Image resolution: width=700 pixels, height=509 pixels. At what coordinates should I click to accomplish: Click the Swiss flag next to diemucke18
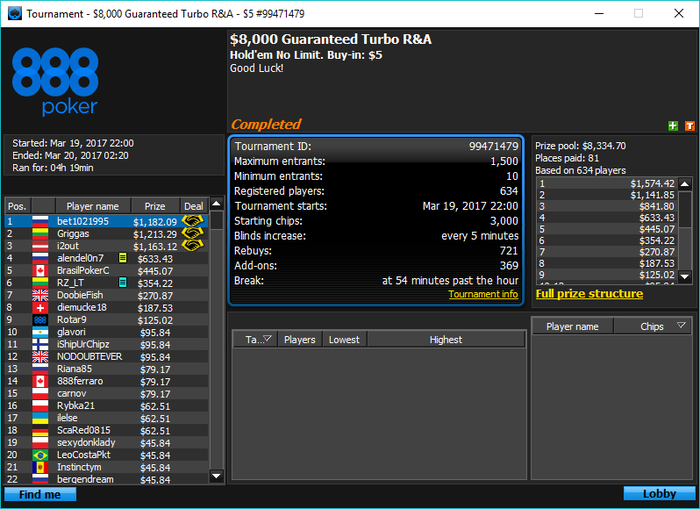coord(40,308)
